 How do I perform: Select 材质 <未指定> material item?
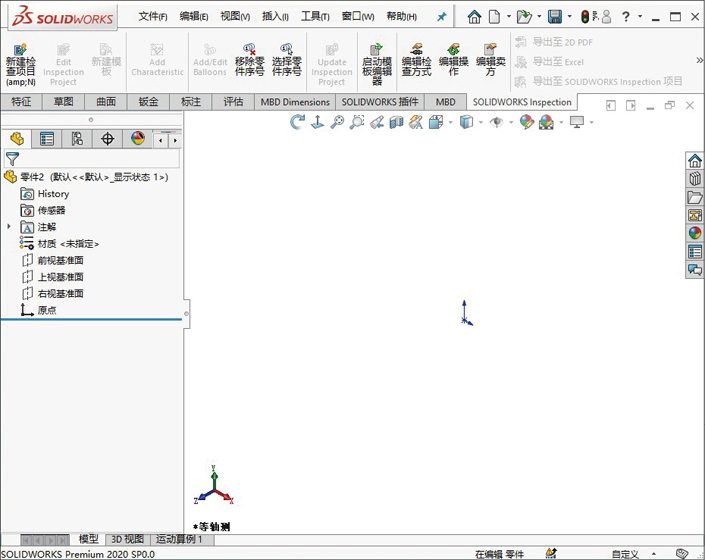pos(59,244)
